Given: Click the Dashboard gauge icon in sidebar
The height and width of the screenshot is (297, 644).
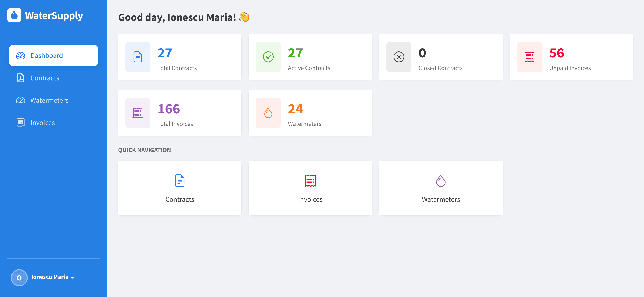Looking at the screenshot, I should pos(21,55).
